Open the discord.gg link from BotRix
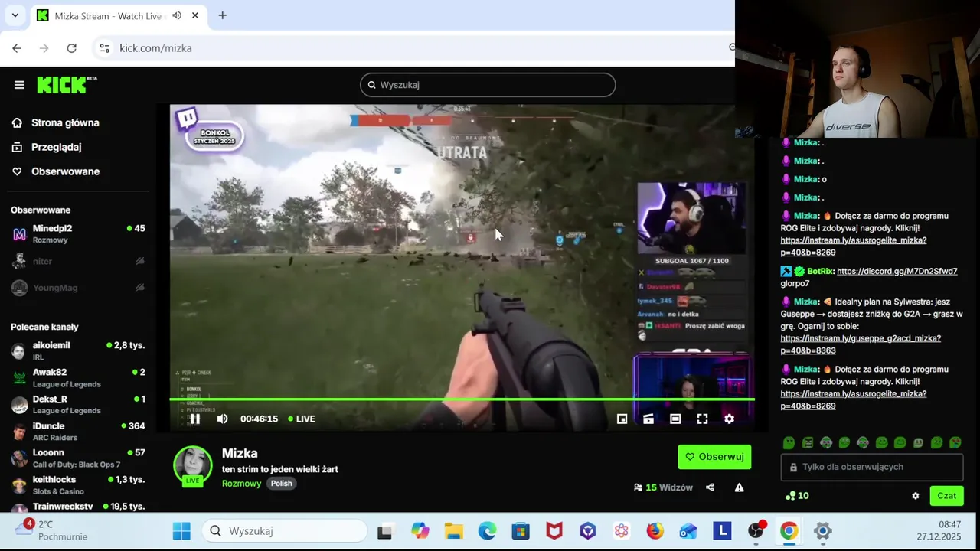Viewport: 980px width, 551px height. click(897, 271)
